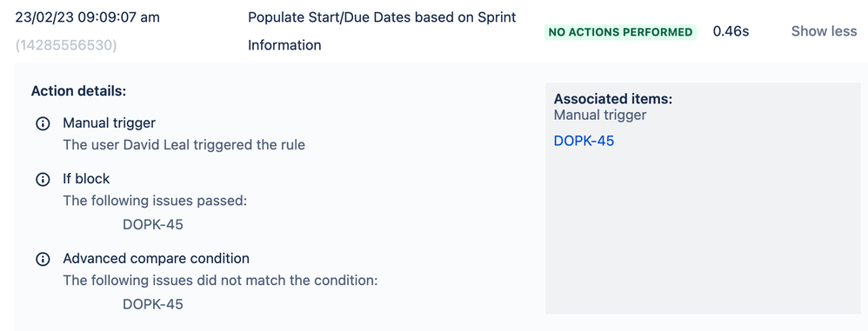Click Manual trigger under Associated items
This screenshot has height=331, width=868.
[x=600, y=116]
